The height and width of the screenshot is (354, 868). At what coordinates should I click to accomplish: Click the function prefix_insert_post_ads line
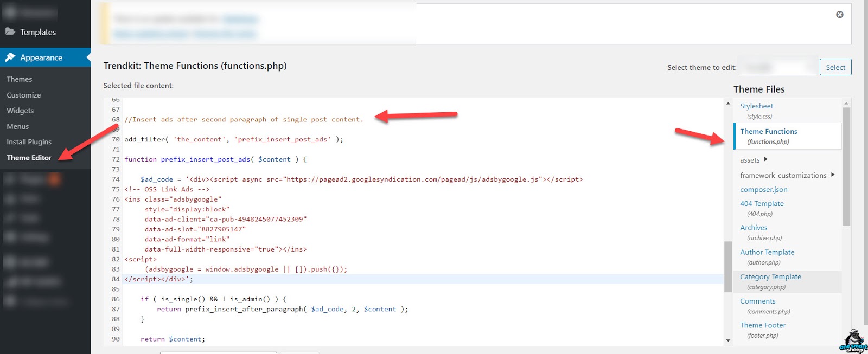(216, 159)
